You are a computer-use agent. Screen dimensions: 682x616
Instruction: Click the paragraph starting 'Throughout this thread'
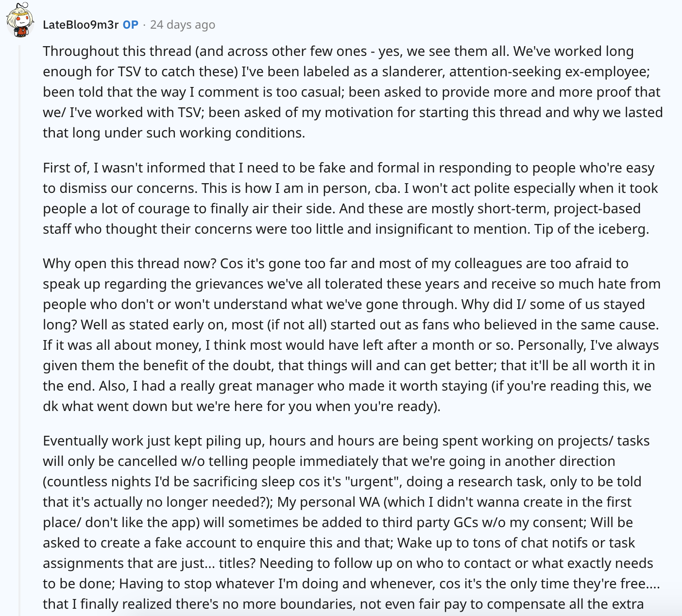353,92
